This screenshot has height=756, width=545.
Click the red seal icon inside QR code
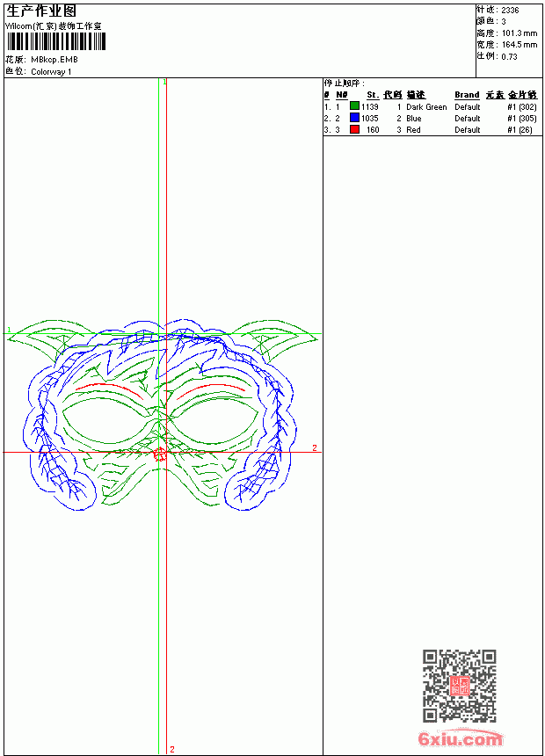pyautogui.click(x=460, y=686)
